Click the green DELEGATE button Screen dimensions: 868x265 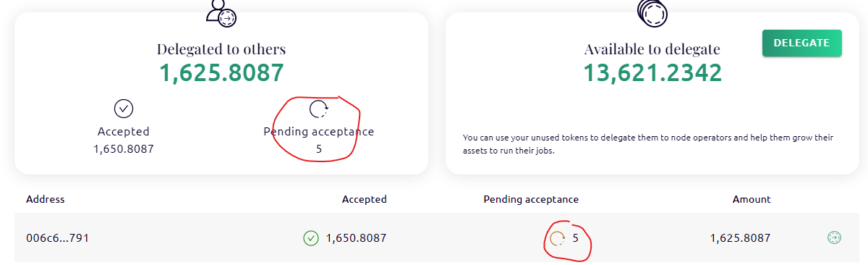pyautogui.click(x=801, y=43)
